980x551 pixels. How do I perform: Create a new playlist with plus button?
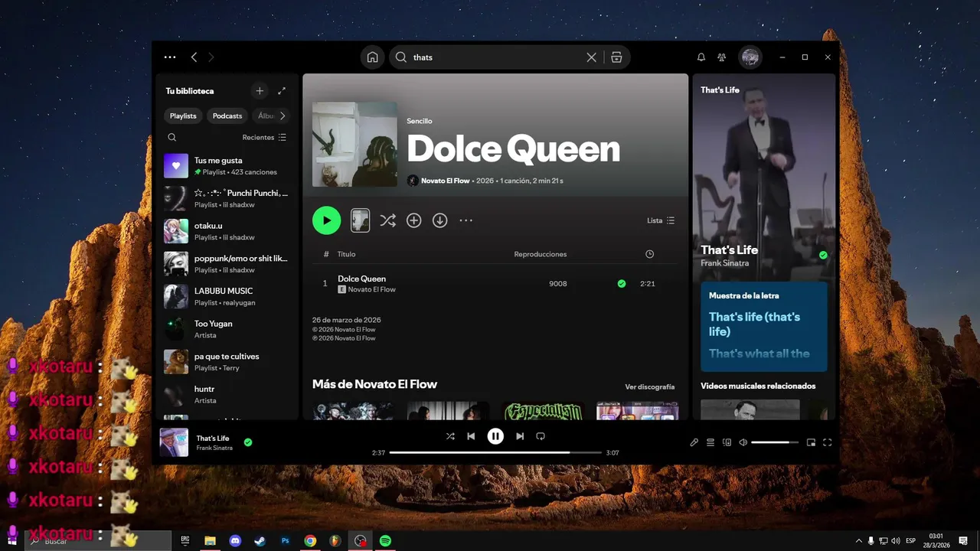tap(260, 91)
